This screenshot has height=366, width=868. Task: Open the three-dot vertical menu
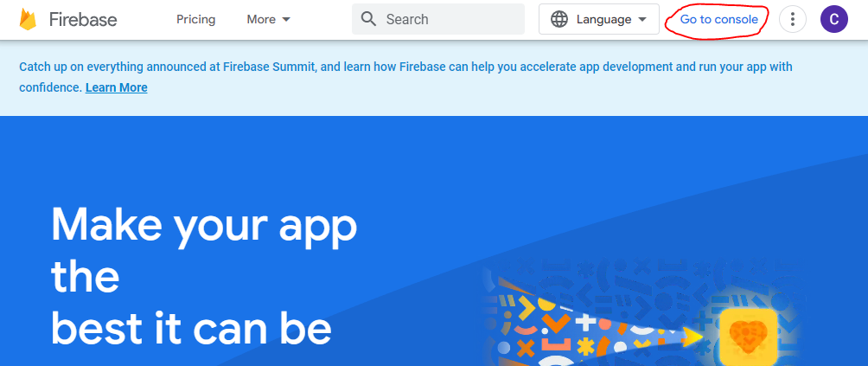point(793,19)
